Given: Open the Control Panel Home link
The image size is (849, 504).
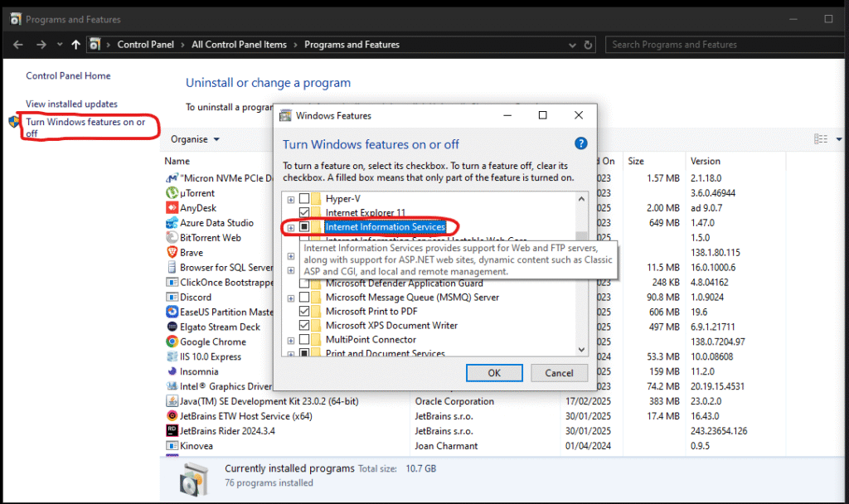Looking at the screenshot, I should point(68,75).
